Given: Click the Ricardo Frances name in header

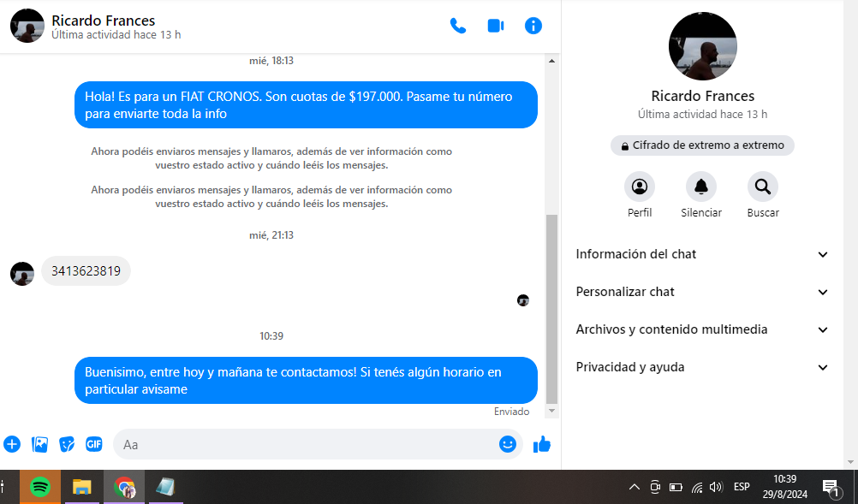Looking at the screenshot, I should pyautogui.click(x=104, y=21).
